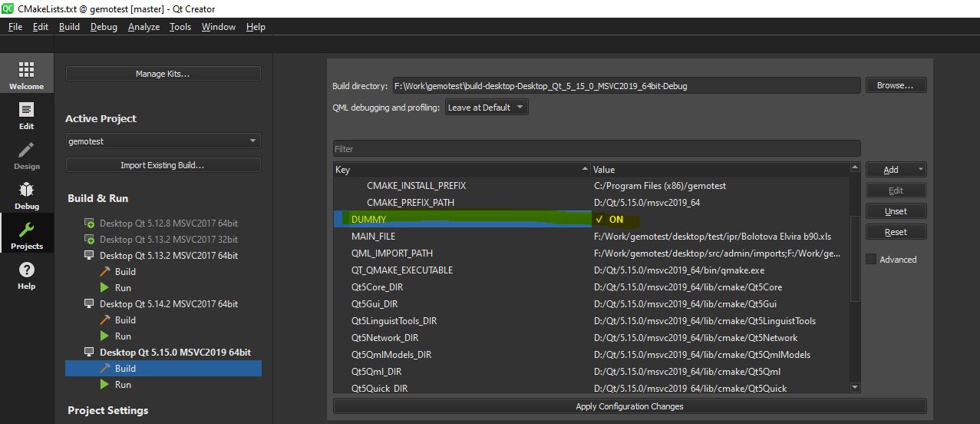Open the Help mode
Screen dimensions: 980x424
click(26, 274)
